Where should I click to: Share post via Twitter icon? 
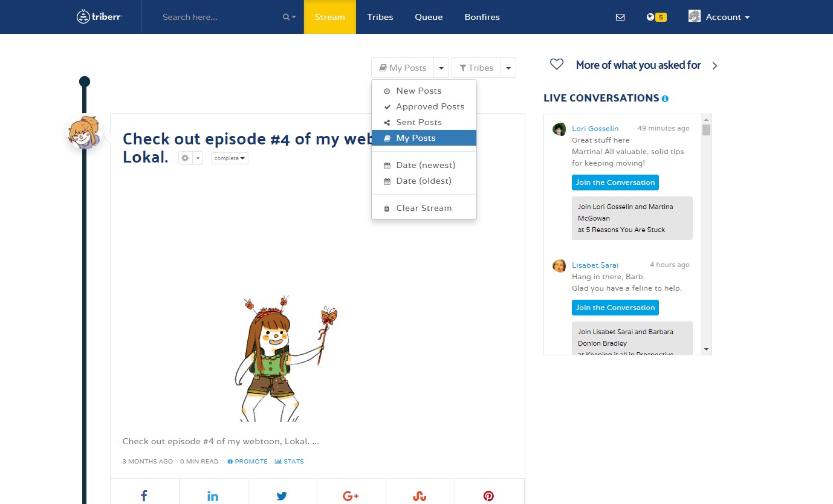pyautogui.click(x=282, y=496)
